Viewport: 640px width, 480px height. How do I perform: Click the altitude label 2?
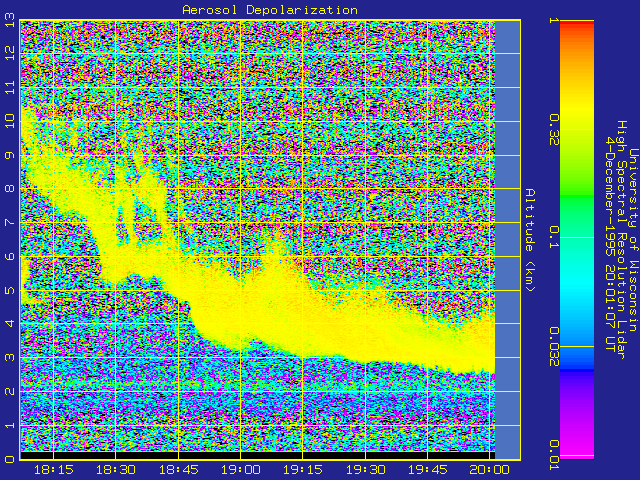click(x=10, y=391)
